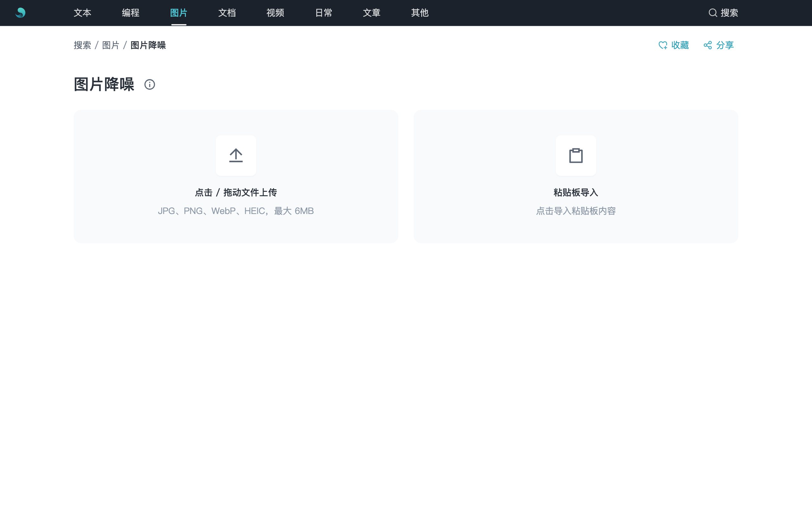This screenshot has height=508, width=812.
Task: Click the magnifier search icon
Action: 713,13
